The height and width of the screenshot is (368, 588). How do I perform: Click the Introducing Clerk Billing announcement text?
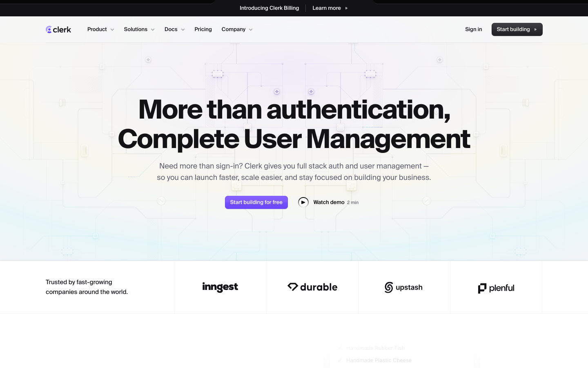(x=269, y=8)
